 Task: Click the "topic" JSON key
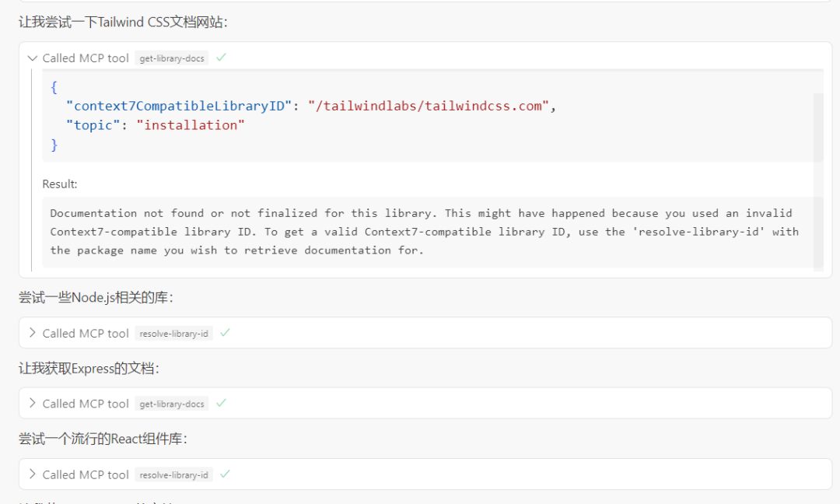[x=93, y=125]
